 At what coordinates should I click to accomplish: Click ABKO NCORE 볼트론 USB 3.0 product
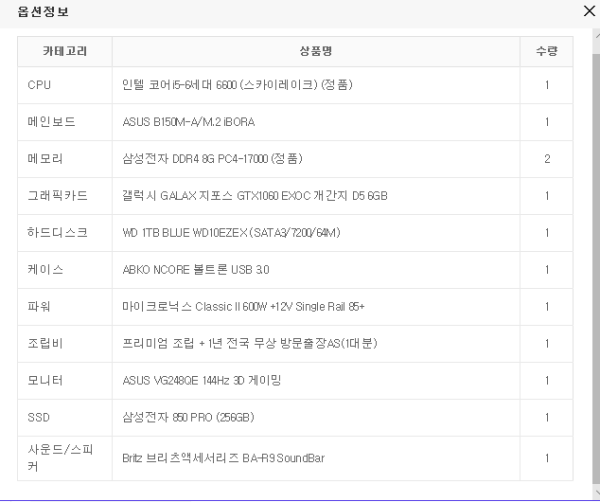click(x=196, y=270)
